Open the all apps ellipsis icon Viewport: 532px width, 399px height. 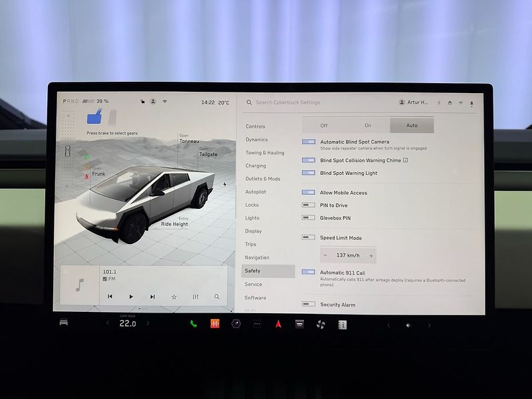tap(257, 324)
